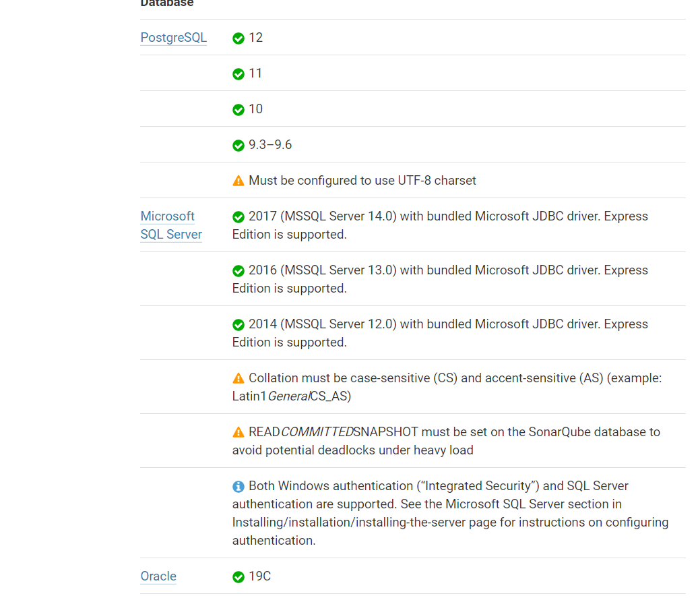Image resolution: width=700 pixels, height=598 pixels.
Task: Click the green checkmark beside PostgreSQL 12
Action: [238, 38]
